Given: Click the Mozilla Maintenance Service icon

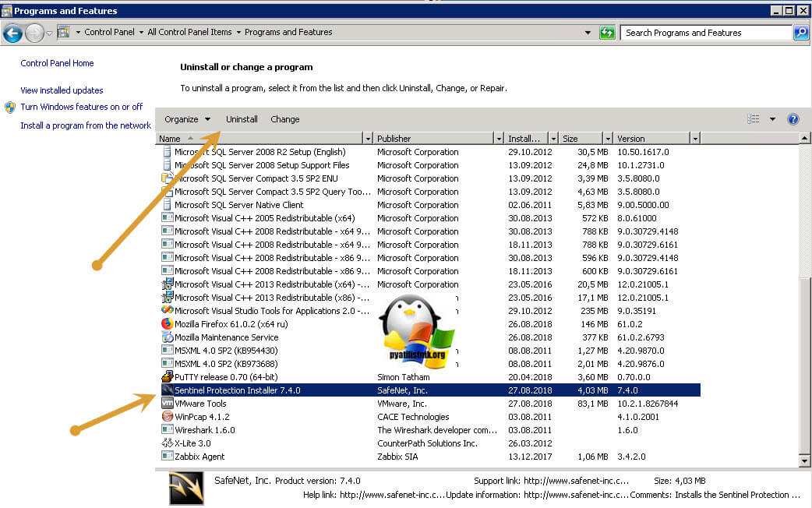Looking at the screenshot, I should click(167, 337).
